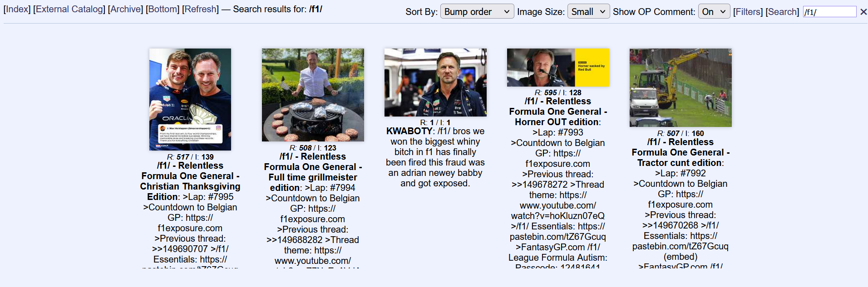Open the Sort By dropdown
This screenshot has width=868, height=287.
tap(477, 12)
